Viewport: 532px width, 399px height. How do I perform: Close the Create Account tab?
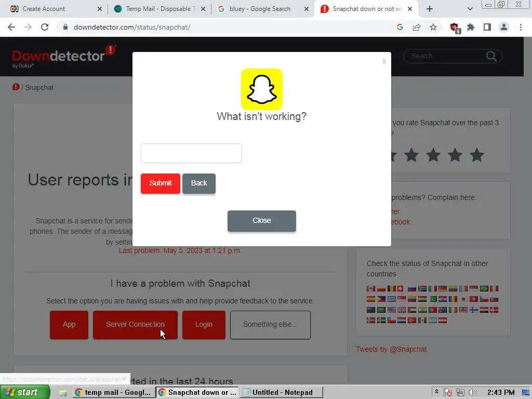[100, 9]
